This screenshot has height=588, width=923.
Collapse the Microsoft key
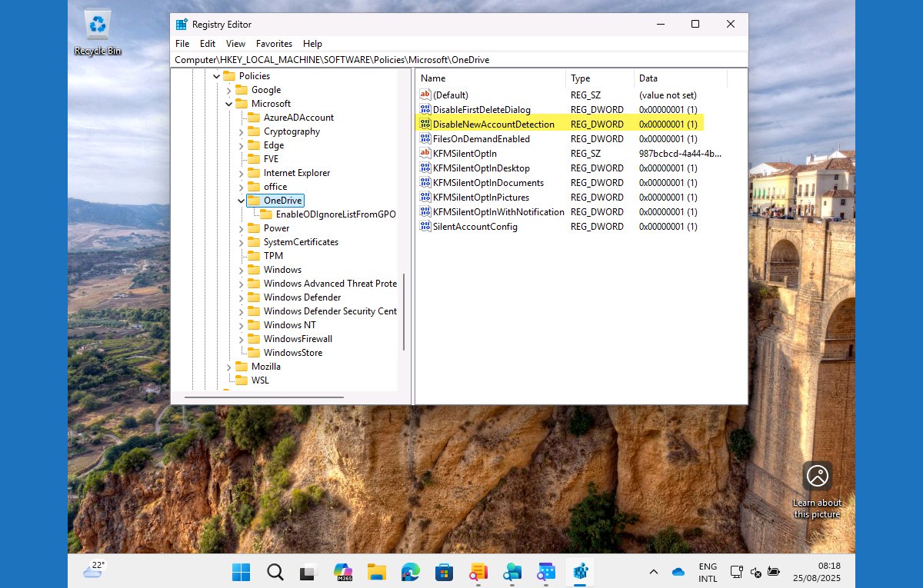point(228,104)
